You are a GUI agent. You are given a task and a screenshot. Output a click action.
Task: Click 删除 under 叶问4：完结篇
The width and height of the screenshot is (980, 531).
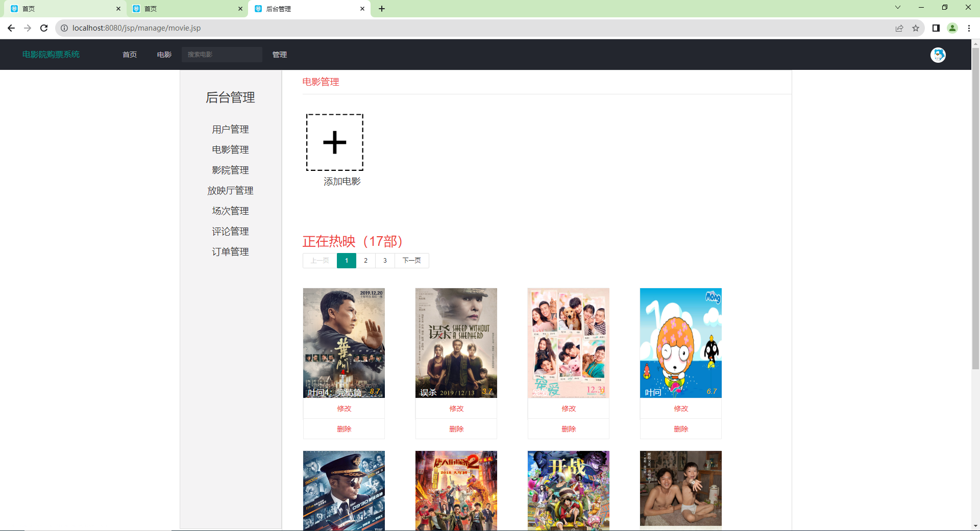click(x=344, y=429)
